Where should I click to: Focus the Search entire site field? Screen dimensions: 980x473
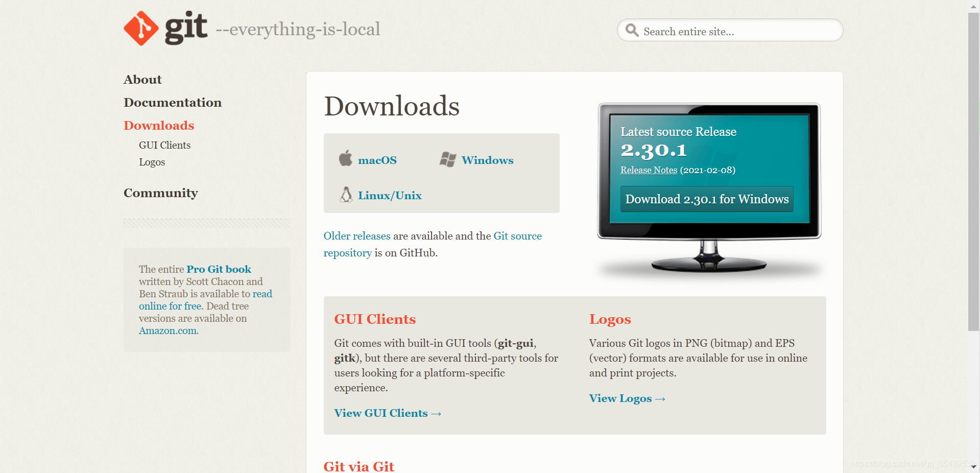(730, 30)
